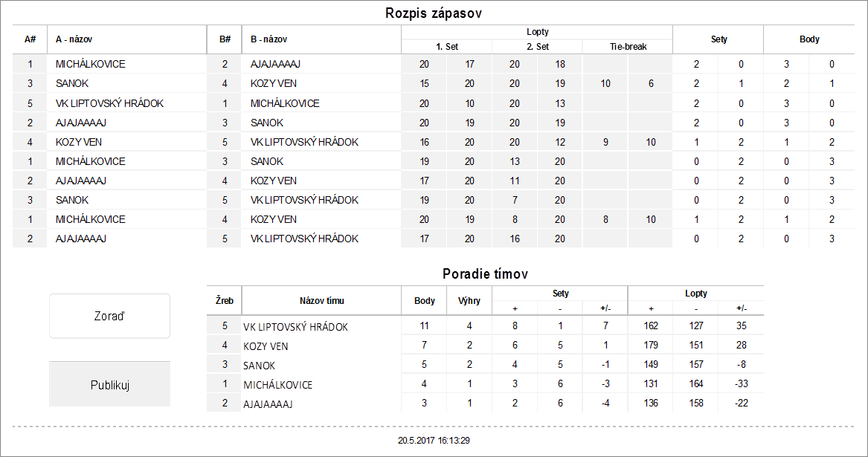Select KOZY VEN in the standings table

[266, 346]
